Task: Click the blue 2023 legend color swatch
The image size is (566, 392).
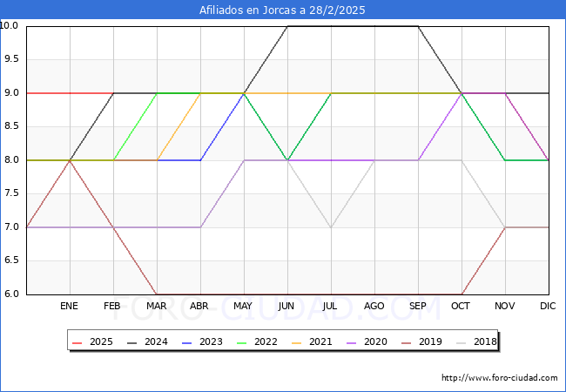Action: coord(187,342)
